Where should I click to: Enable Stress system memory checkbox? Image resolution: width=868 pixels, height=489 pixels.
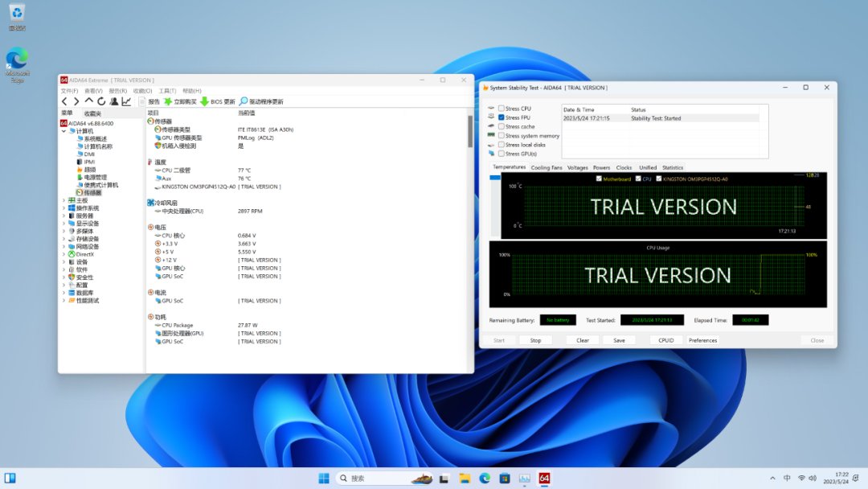(x=501, y=136)
